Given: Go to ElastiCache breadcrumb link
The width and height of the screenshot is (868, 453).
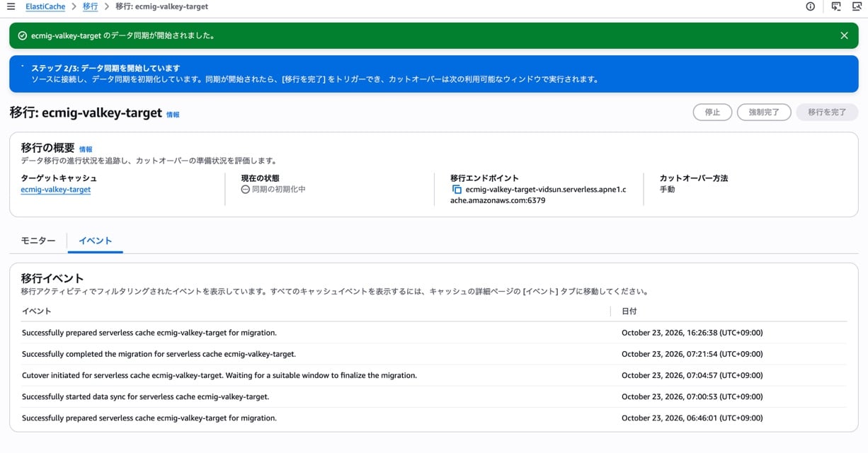Looking at the screenshot, I should pyautogui.click(x=45, y=6).
